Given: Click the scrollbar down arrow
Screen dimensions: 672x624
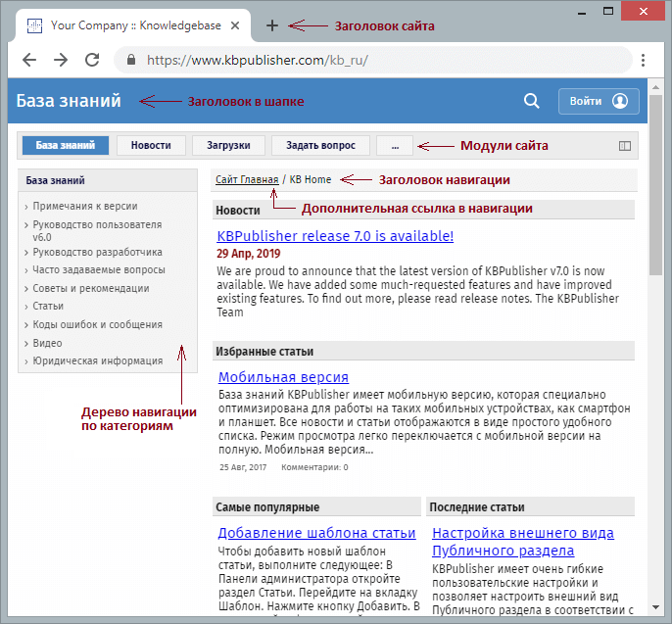Looking at the screenshot, I should 655,607.
